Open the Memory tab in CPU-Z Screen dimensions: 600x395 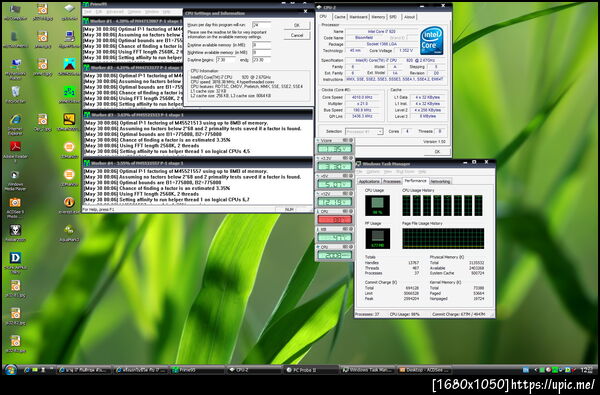378,17
